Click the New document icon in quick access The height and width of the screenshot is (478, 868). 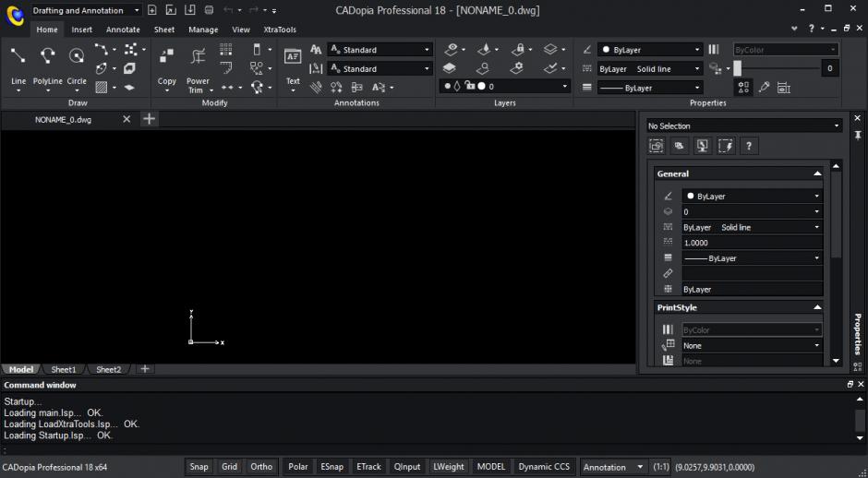pyautogui.click(x=152, y=10)
